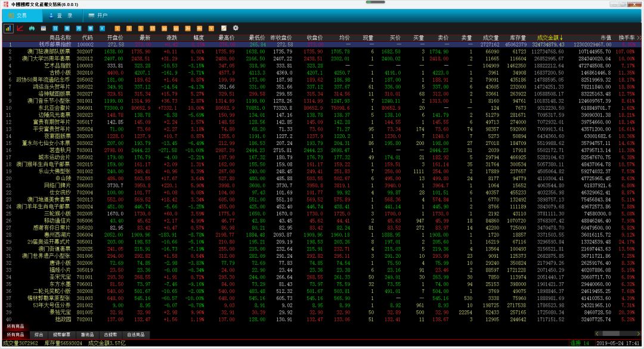Click code 306001 in the table
Screen dimensions: 644x349
click(x=85, y=108)
